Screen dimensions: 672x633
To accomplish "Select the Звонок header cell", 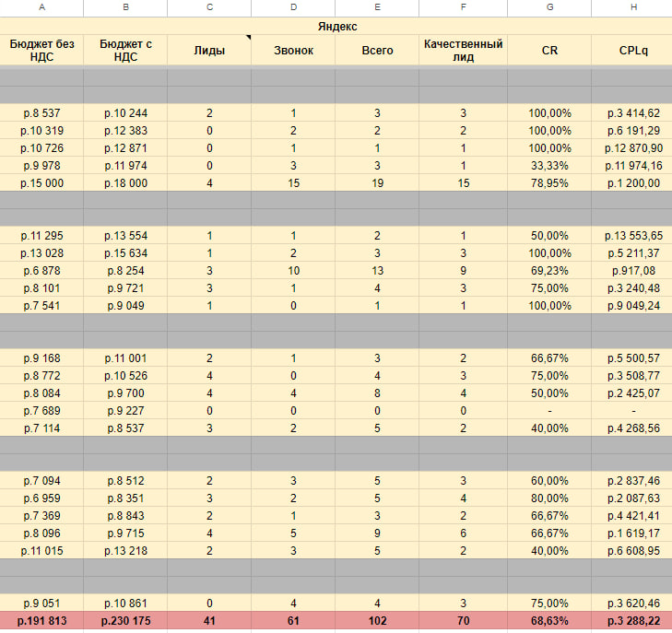I will 293,50.
